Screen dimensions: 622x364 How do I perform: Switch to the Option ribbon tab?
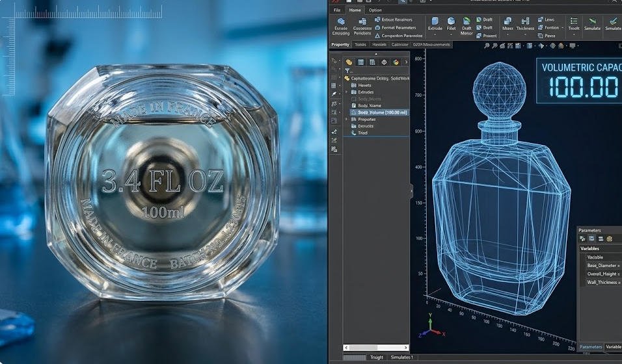pos(375,10)
